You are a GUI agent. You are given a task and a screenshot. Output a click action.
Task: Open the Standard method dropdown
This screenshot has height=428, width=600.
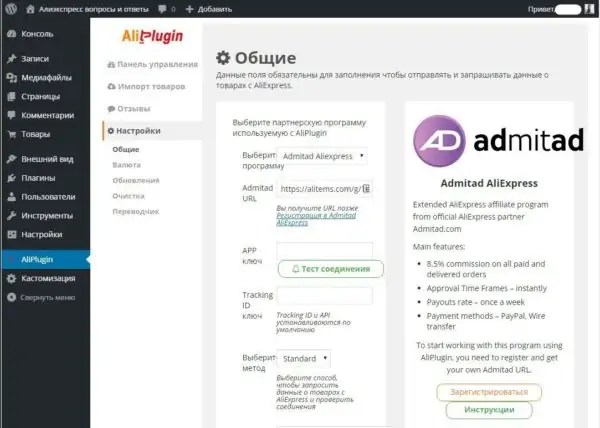click(304, 358)
